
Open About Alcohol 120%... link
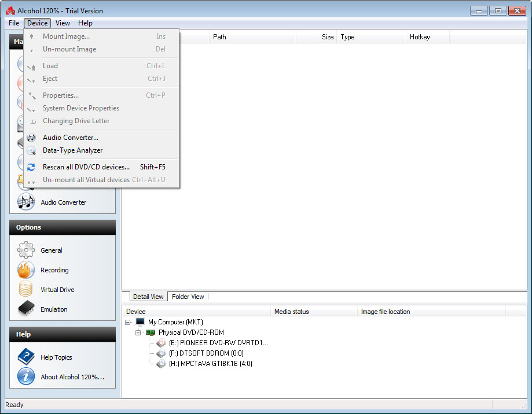pyautogui.click(x=72, y=377)
